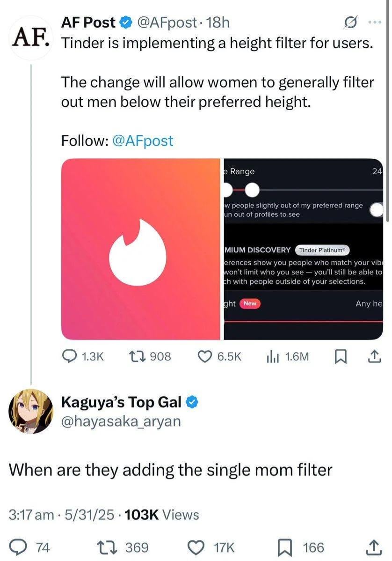Screen dimensions: 392x561
Task: Open the Tinder flame logo image
Action: tap(141, 249)
